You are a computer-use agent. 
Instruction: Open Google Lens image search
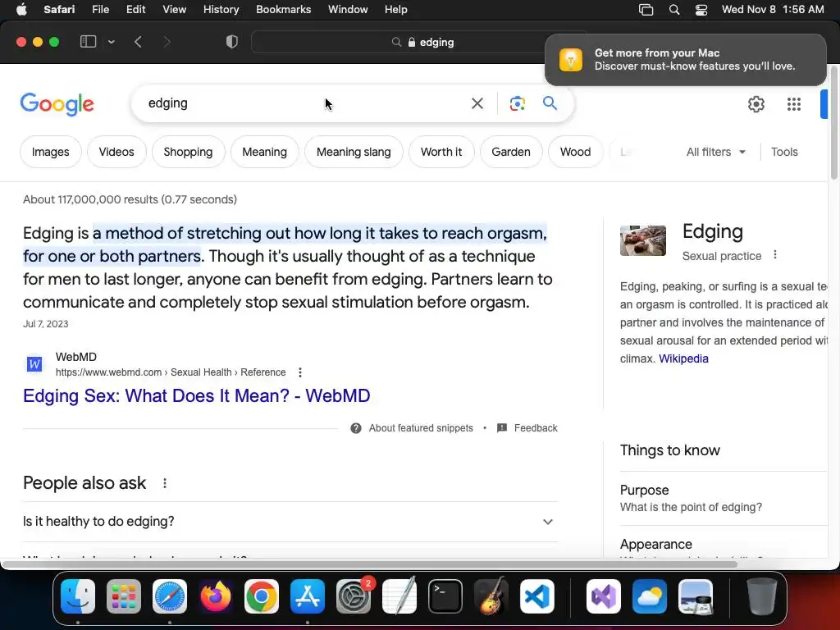click(x=517, y=103)
